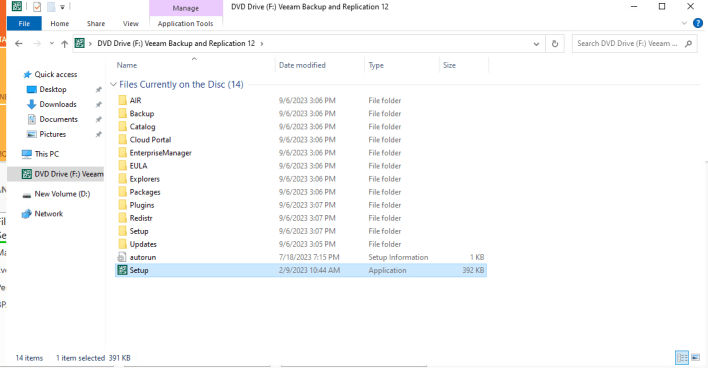
Task: Click the address bar path DVD Drive (F:)
Action: pyautogui.click(x=176, y=43)
